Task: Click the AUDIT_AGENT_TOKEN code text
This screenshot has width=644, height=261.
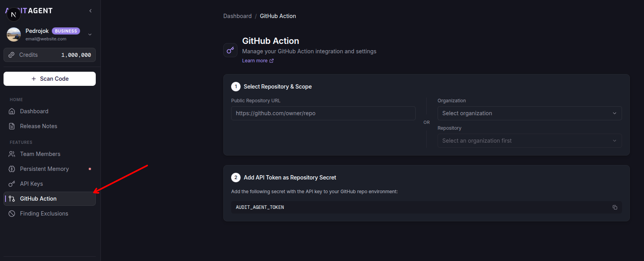Action: point(260,207)
